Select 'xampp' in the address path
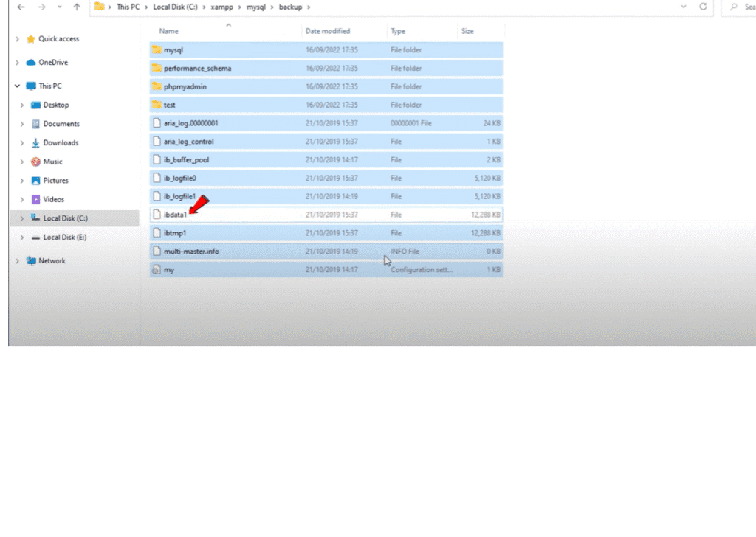Screen dimensions: 756x537 click(x=221, y=7)
